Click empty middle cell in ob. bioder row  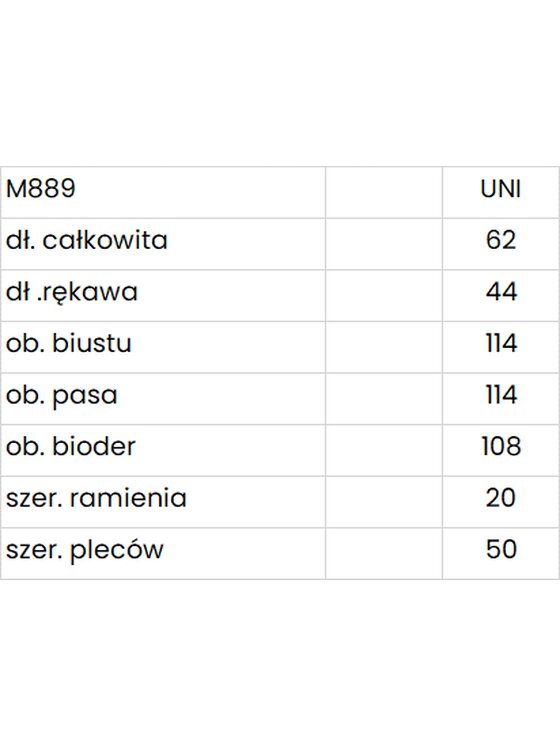384,450
